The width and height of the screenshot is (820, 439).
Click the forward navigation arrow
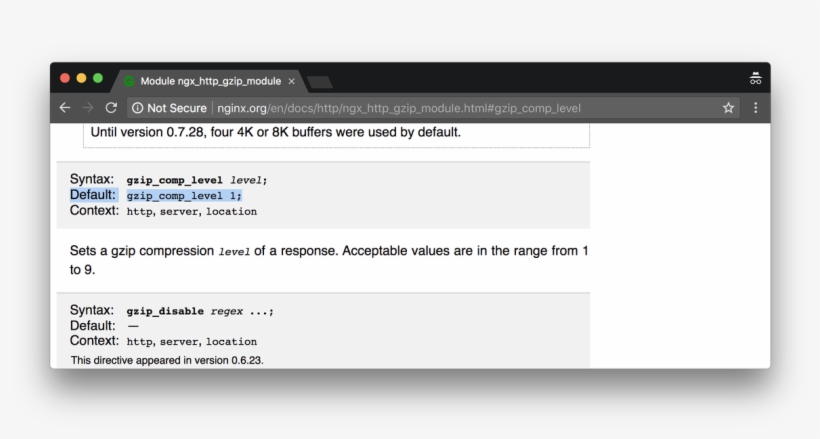88,108
